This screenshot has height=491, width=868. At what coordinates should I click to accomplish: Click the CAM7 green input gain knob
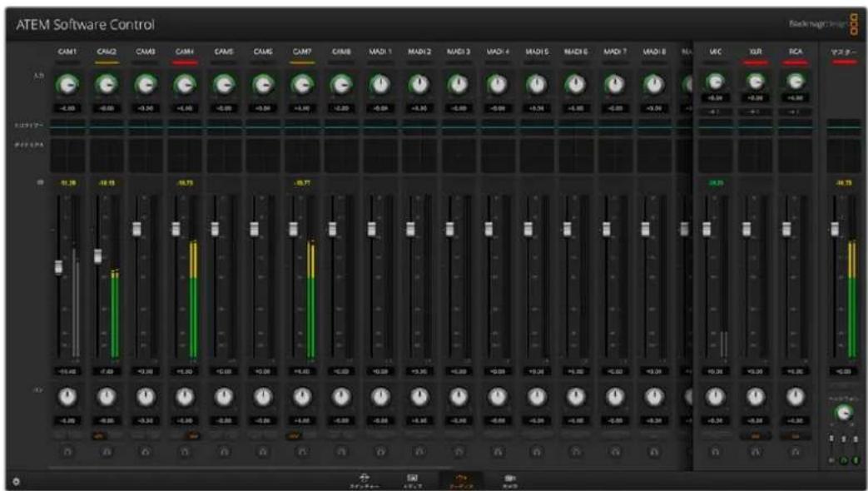[302, 85]
